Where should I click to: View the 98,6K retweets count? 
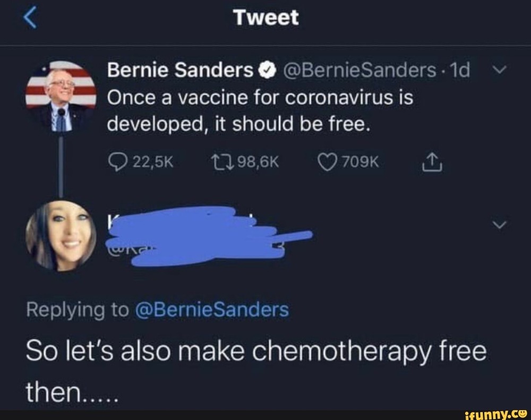click(259, 162)
